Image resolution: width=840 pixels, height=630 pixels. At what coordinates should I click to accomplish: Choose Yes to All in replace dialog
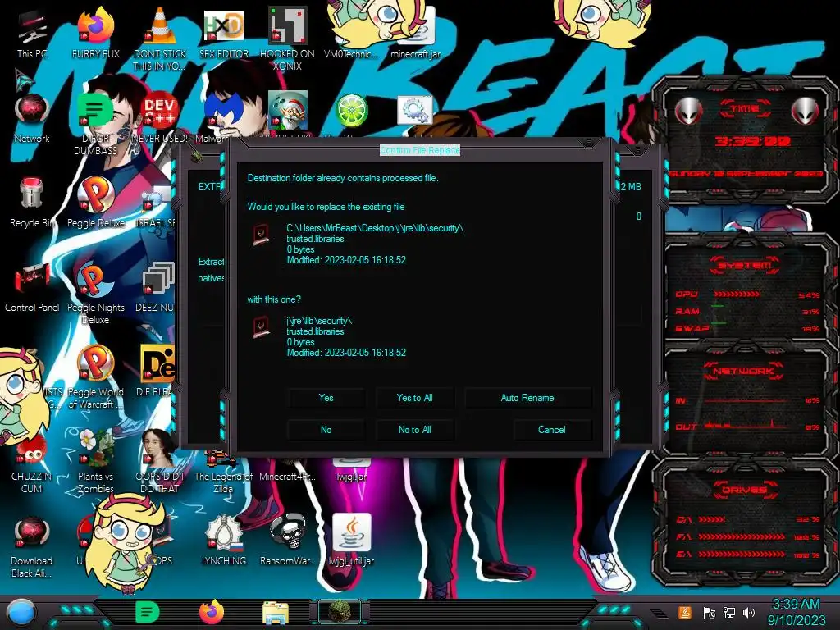click(x=414, y=398)
